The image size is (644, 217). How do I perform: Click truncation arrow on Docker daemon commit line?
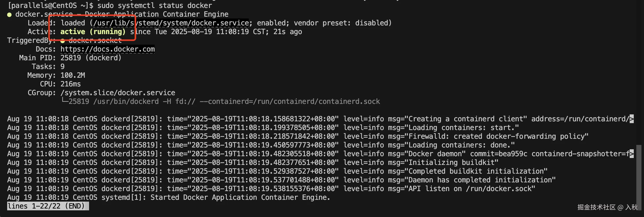pyautogui.click(x=632, y=154)
